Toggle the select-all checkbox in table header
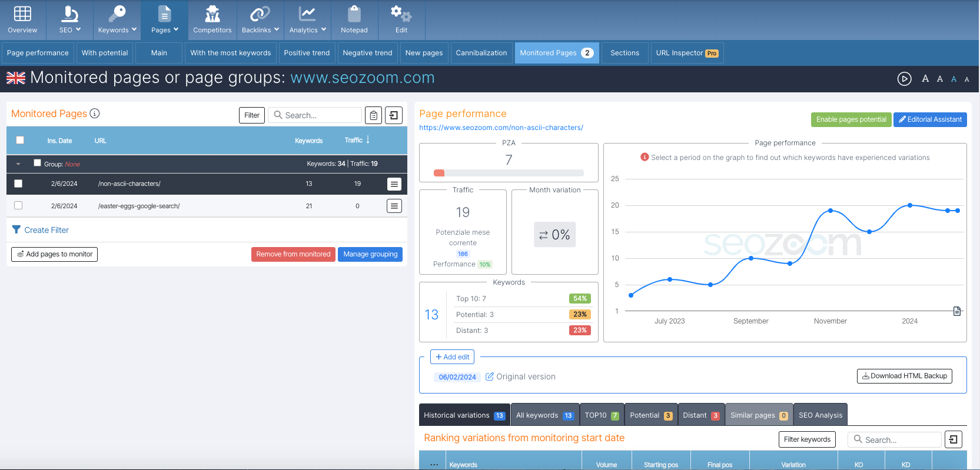This screenshot has width=980, height=470. [20, 140]
